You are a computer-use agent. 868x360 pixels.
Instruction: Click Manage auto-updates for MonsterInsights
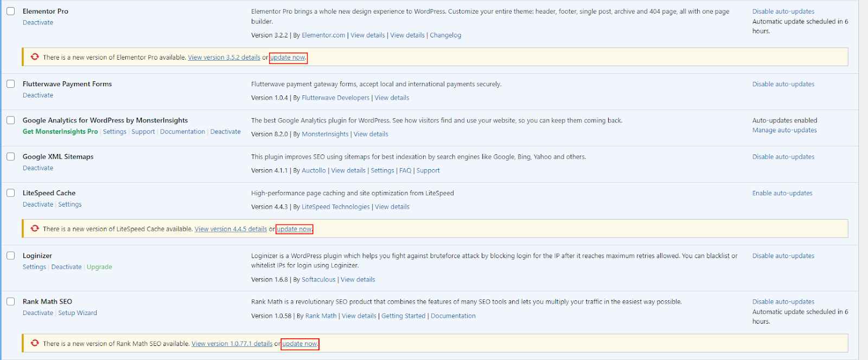(784, 130)
